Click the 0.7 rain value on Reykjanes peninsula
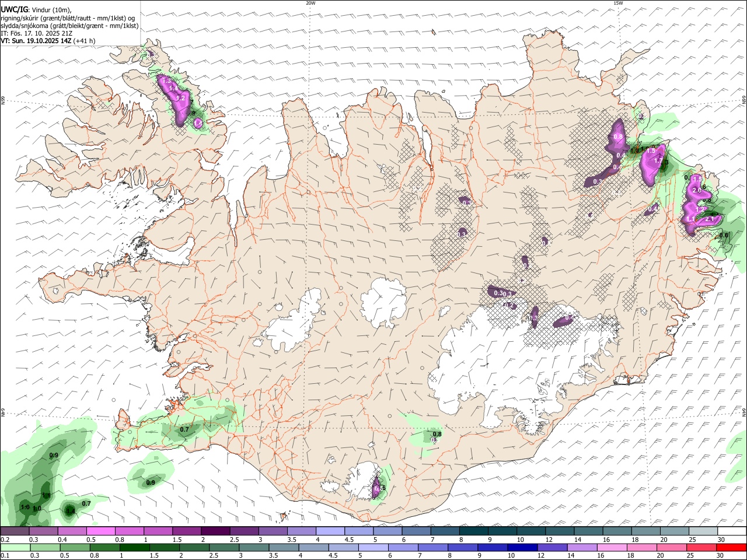This screenshot has width=747, height=560. point(184,430)
